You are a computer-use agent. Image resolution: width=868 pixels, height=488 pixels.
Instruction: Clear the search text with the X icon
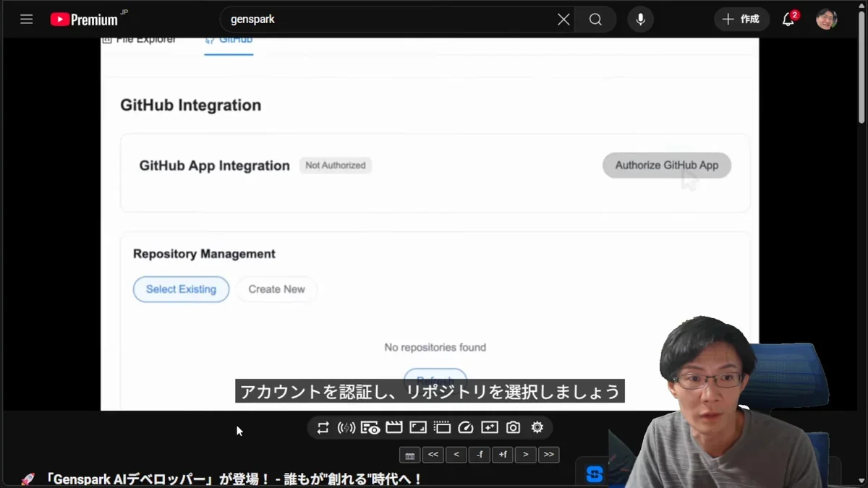[563, 20]
